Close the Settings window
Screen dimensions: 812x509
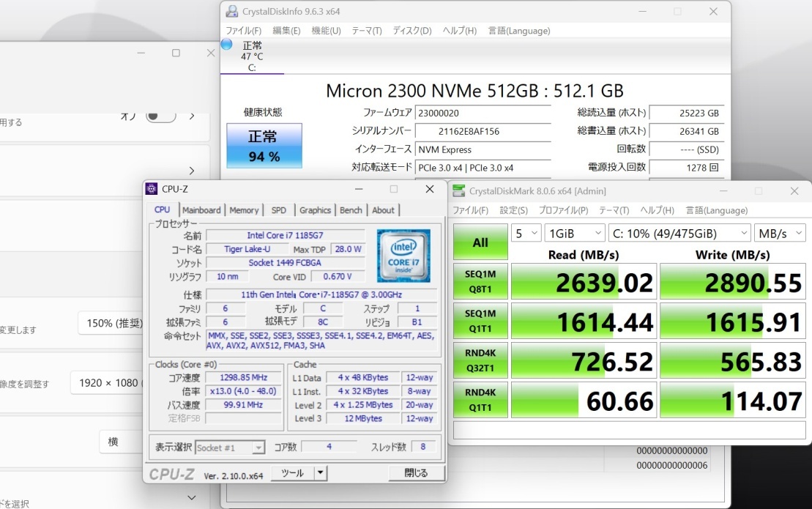tap(210, 53)
